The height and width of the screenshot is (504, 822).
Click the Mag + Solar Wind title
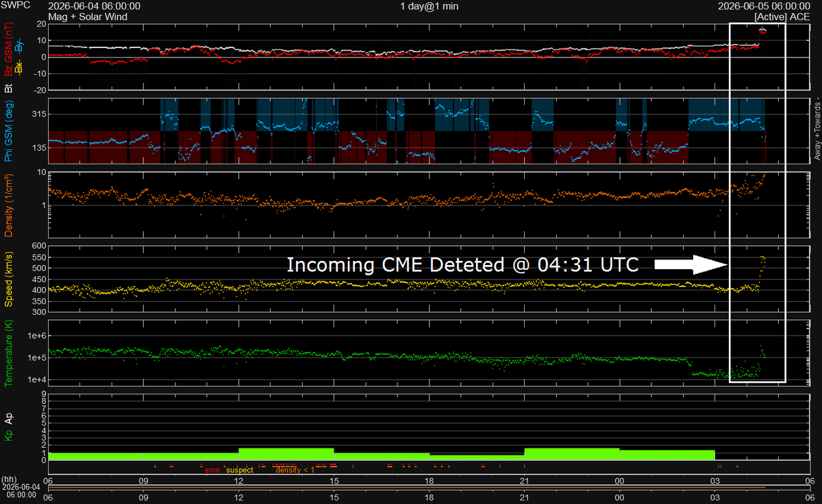coord(88,16)
